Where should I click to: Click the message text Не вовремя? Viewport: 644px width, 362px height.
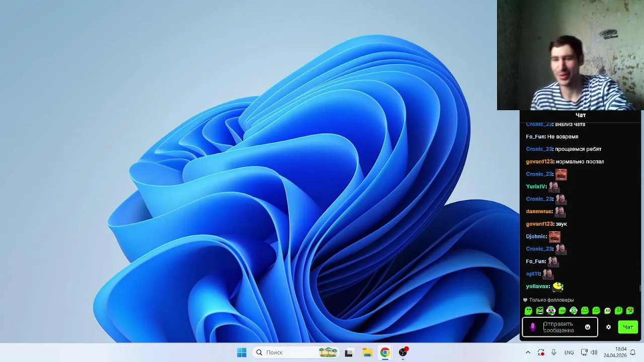[x=562, y=137]
